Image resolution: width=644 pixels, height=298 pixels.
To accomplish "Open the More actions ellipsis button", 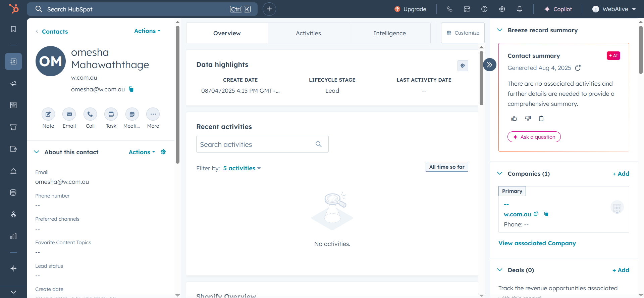I will coord(153,114).
